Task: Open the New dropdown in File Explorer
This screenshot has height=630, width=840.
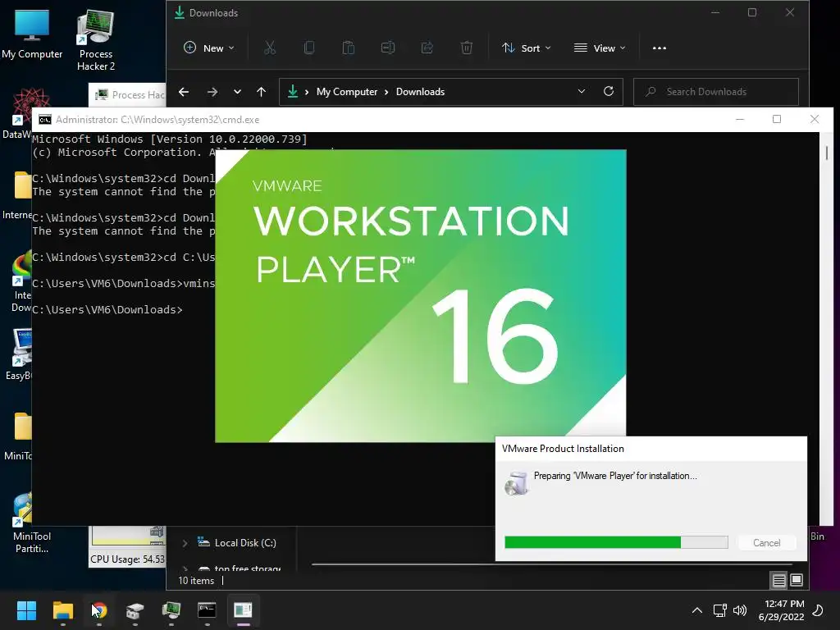Action: coord(209,48)
